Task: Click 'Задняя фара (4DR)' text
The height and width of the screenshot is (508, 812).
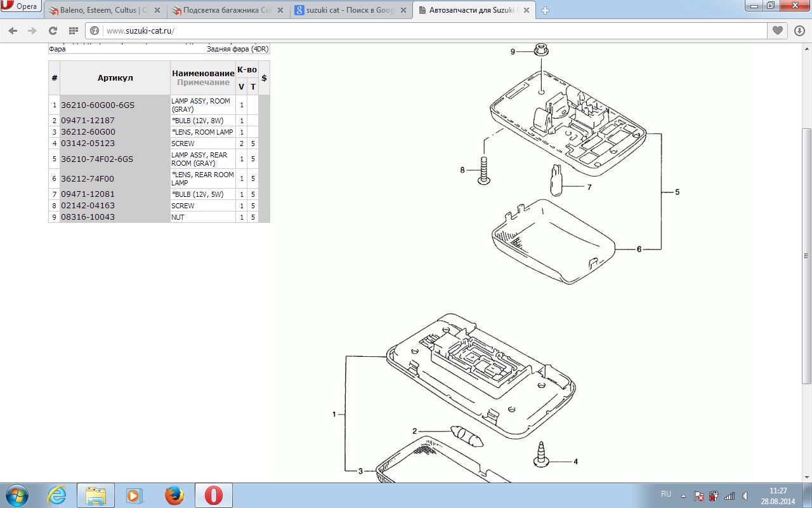Action: pos(237,49)
